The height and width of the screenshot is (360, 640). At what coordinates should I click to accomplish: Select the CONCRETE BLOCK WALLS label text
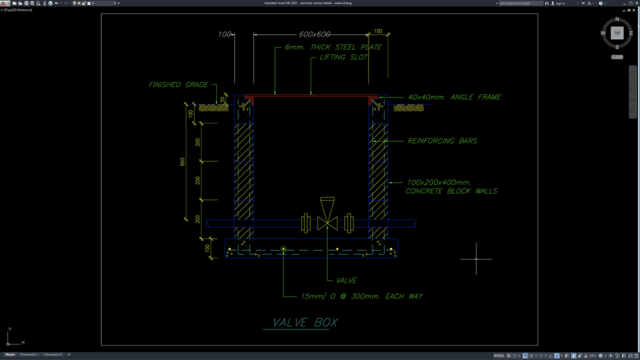tap(451, 191)
